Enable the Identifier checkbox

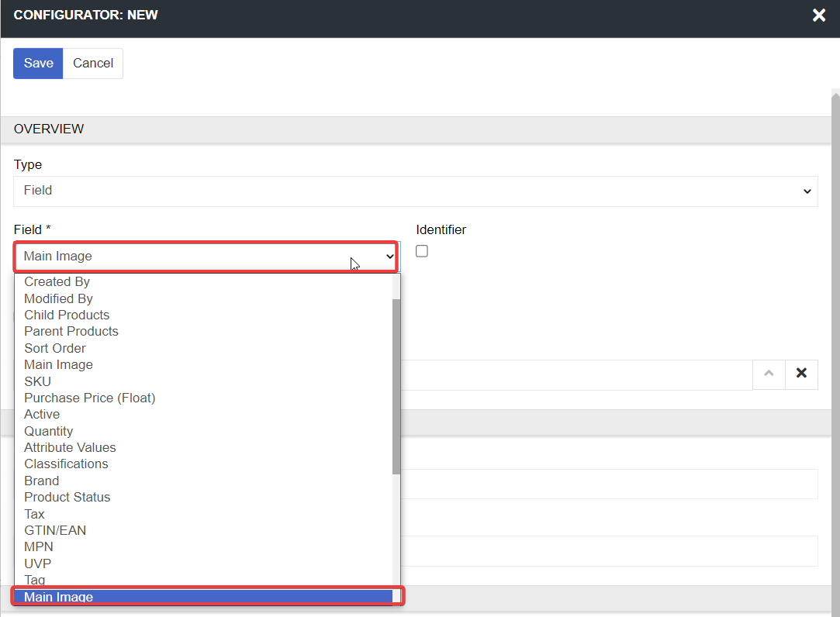[x=422, y=251]
